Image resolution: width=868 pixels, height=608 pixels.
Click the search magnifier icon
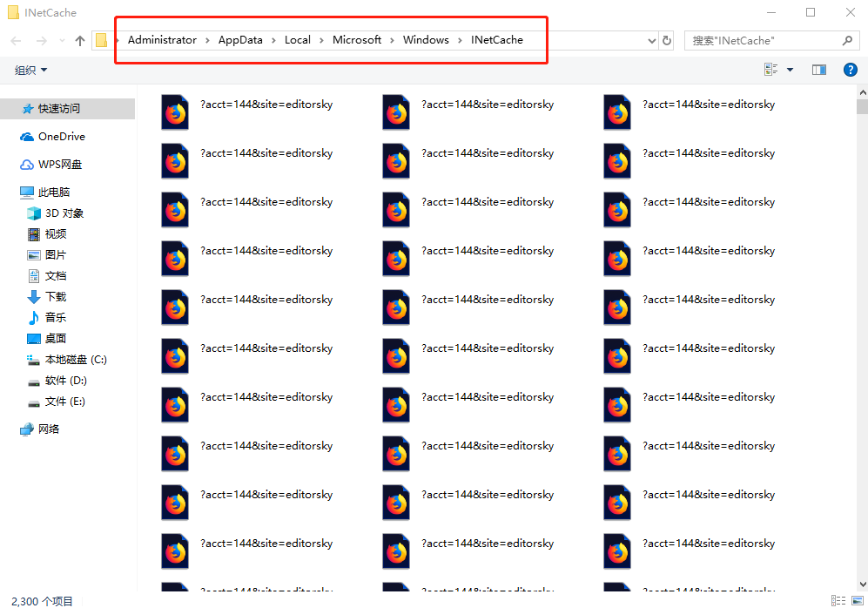[x=847, y=40]
